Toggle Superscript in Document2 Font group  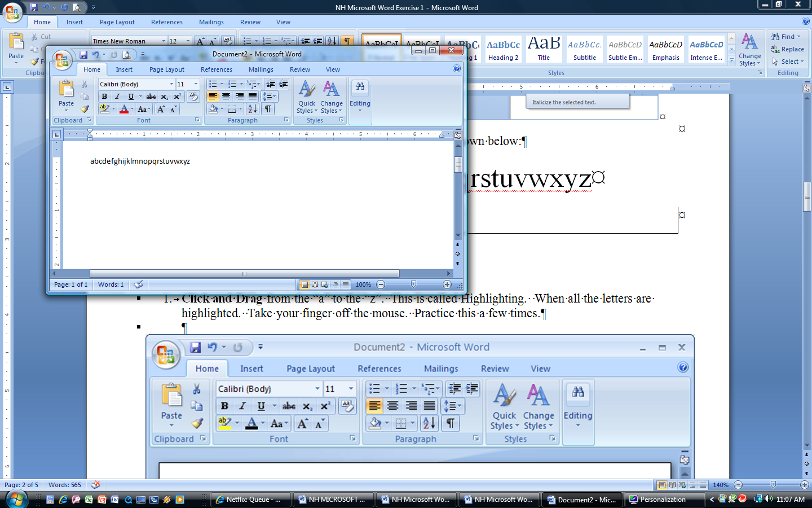click(x=177, y=97)
